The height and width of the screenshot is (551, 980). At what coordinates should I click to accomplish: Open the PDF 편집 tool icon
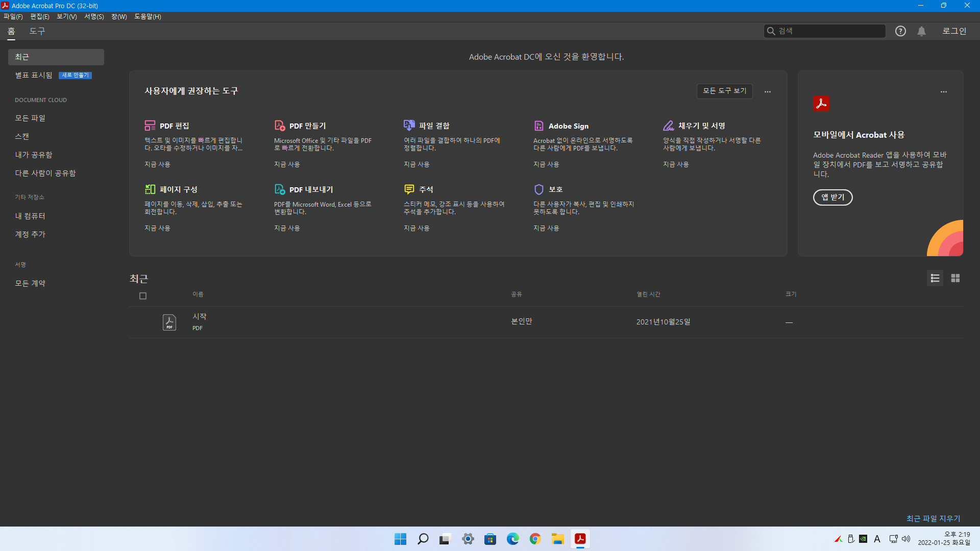150,126
